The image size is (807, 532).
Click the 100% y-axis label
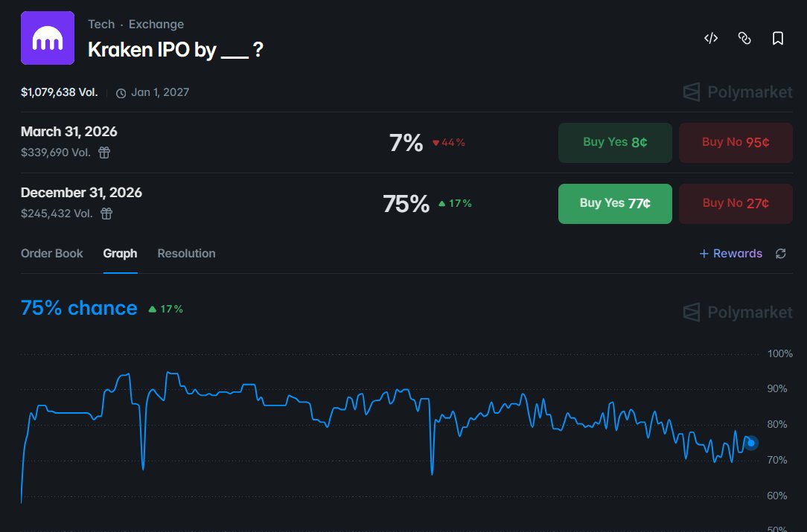coord(779,353)
